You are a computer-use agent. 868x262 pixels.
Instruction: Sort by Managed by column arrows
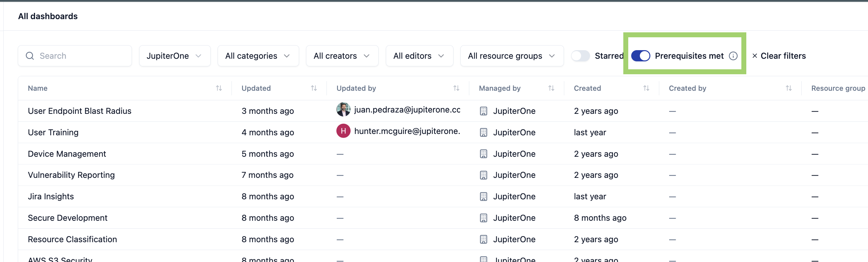[x=551, y=88]
